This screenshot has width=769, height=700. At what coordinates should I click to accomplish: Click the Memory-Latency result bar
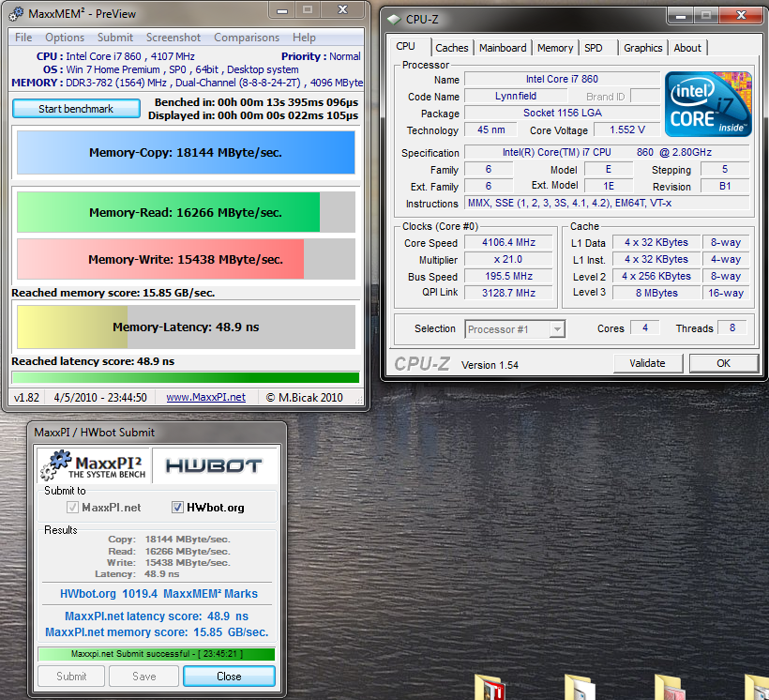point(186,327)
